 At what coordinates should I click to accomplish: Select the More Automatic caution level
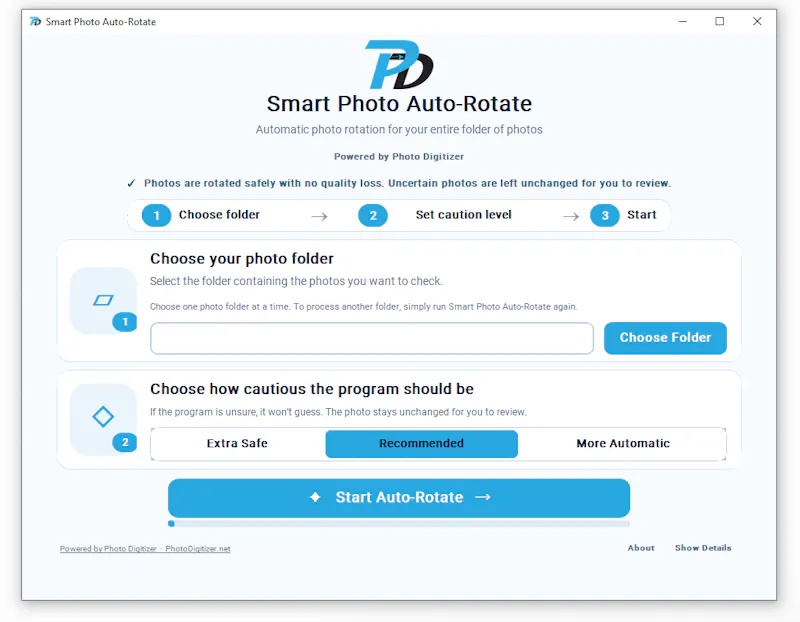[622, 443]
